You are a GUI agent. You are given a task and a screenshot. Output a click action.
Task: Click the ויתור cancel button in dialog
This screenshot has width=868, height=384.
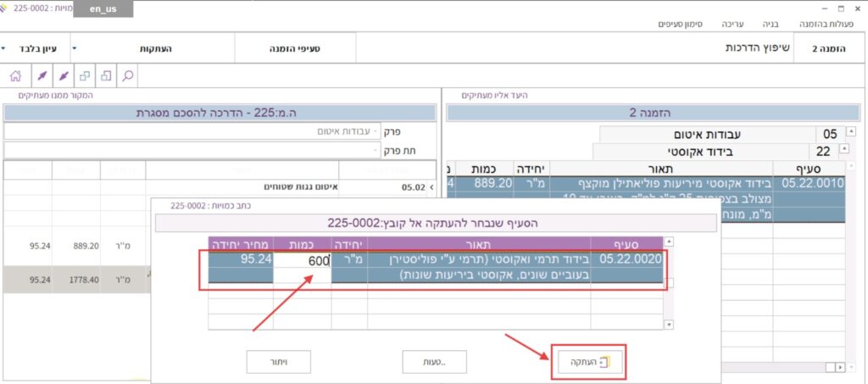click(x=278, y=362)
